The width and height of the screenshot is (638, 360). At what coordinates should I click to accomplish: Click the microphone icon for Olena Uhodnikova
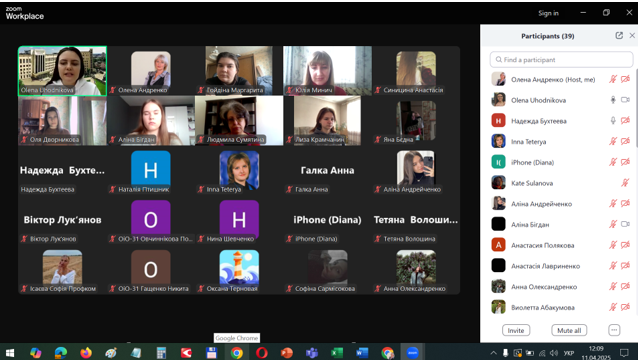(x=613, y=100)
